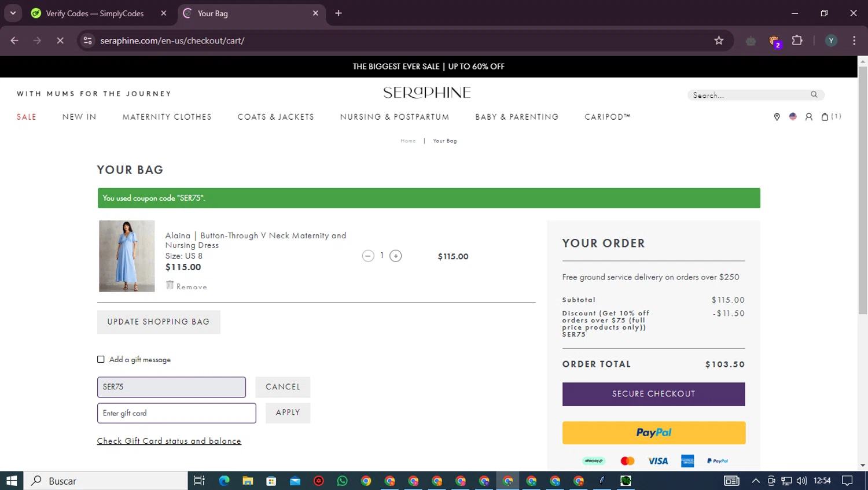Open a new browser tab
This screenshot has height=490, width=868.
[x=339, y=13]
